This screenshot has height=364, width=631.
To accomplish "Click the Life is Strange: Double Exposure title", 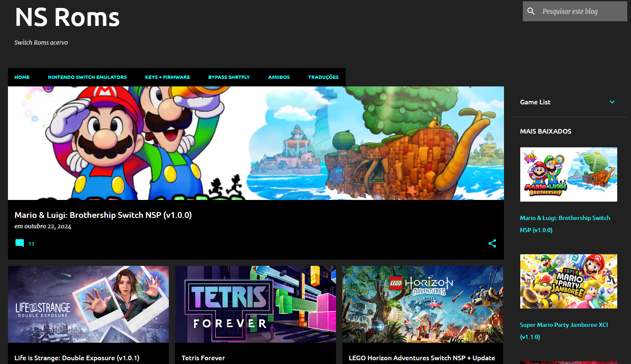I will point(77,358).
